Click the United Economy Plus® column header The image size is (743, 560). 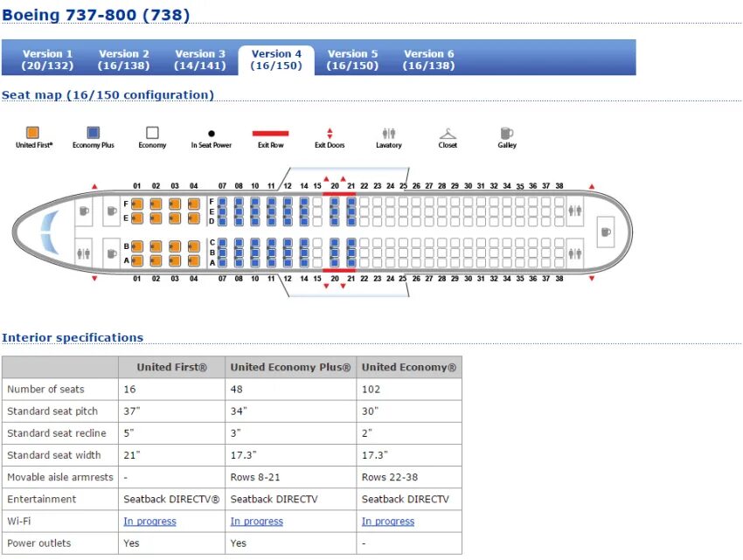(290, 367)
